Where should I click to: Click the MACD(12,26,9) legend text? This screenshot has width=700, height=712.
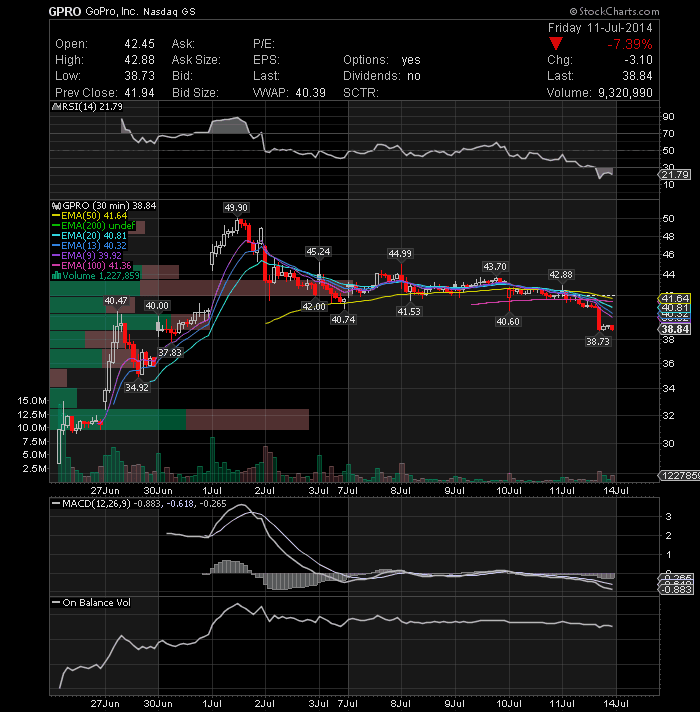(96, 504)
